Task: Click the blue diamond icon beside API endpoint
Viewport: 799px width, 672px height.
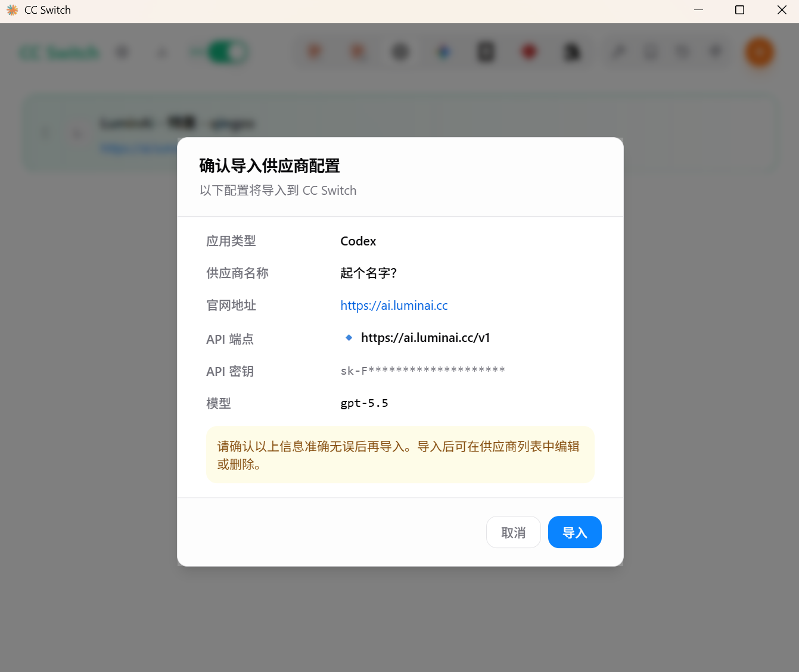Action: 349,338
